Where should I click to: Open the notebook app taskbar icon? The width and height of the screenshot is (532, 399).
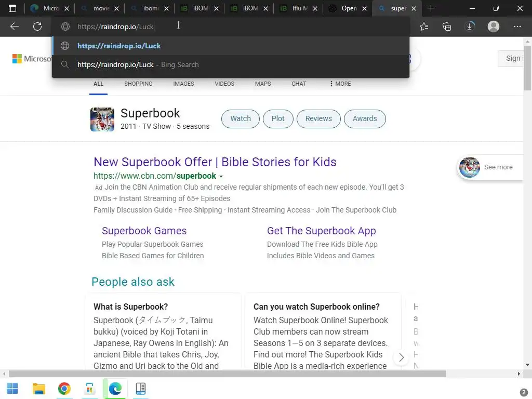coord(140,389)
